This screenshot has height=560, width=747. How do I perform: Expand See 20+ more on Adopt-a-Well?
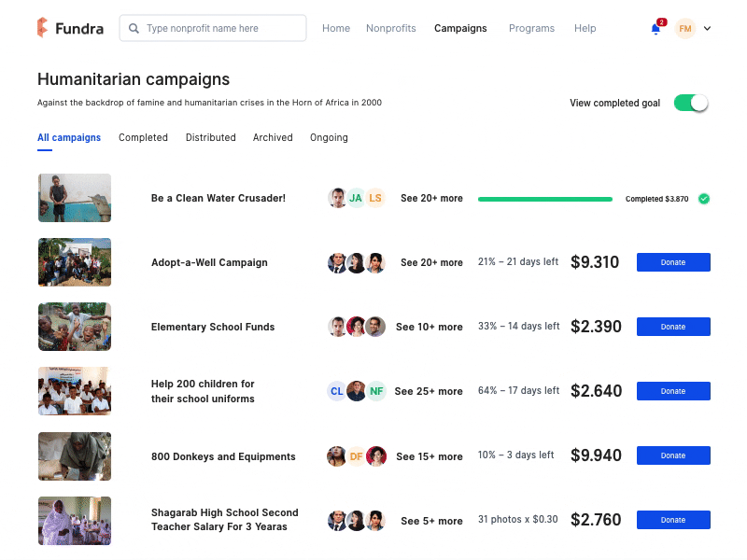pos(431,262)
